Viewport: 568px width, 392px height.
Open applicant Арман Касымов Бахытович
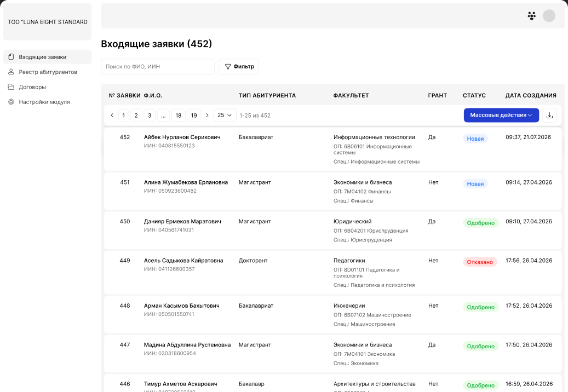tap(182, 306)
